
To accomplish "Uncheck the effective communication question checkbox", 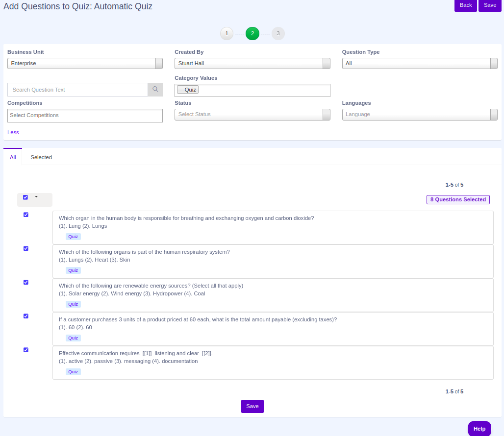I will (x=26, y=350).
